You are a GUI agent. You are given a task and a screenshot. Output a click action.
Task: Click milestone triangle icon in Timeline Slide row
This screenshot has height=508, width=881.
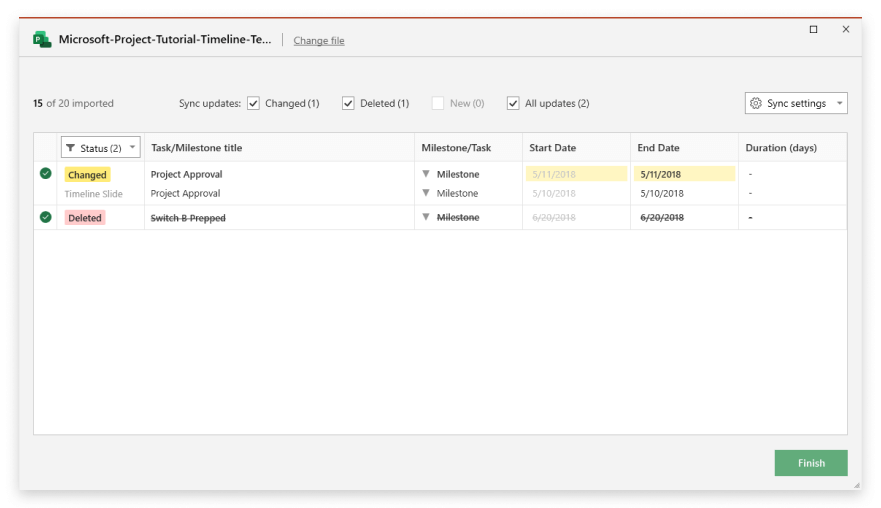pyautogui.click(x=426, y=193)
